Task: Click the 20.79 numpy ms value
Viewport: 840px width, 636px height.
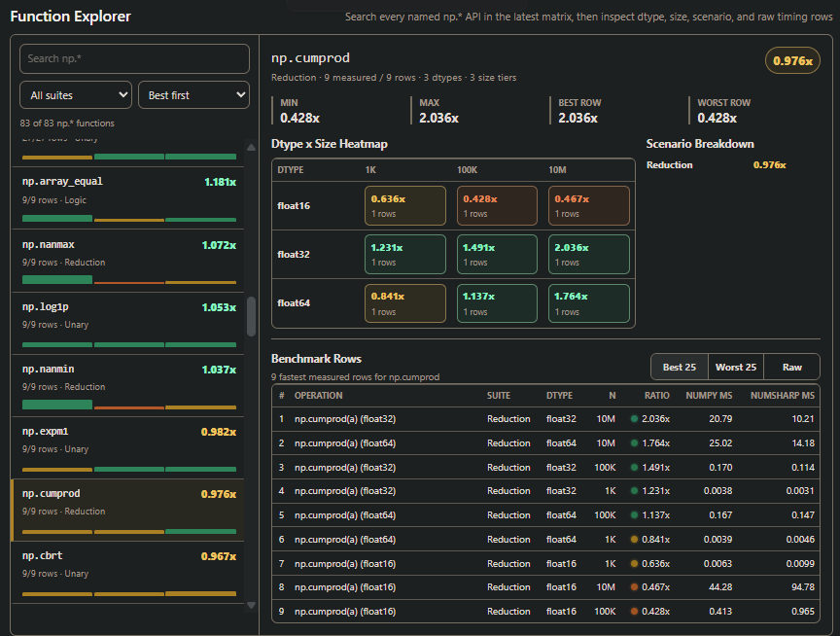Action: 720,419
